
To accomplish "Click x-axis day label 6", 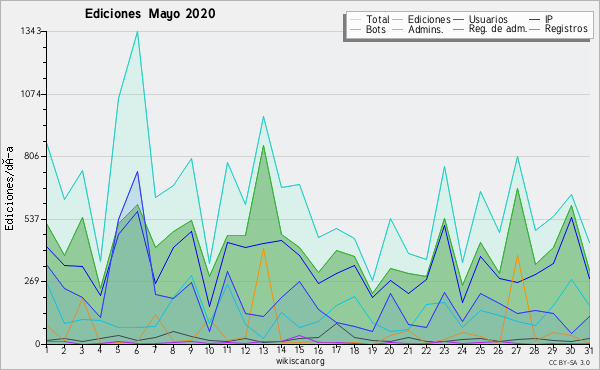I will click(x=137, y=350).
